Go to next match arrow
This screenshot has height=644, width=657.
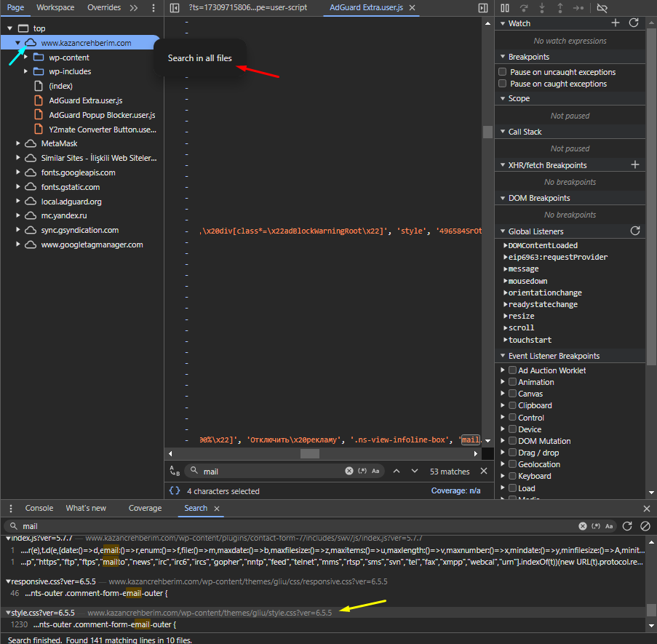tap(415, 471)
